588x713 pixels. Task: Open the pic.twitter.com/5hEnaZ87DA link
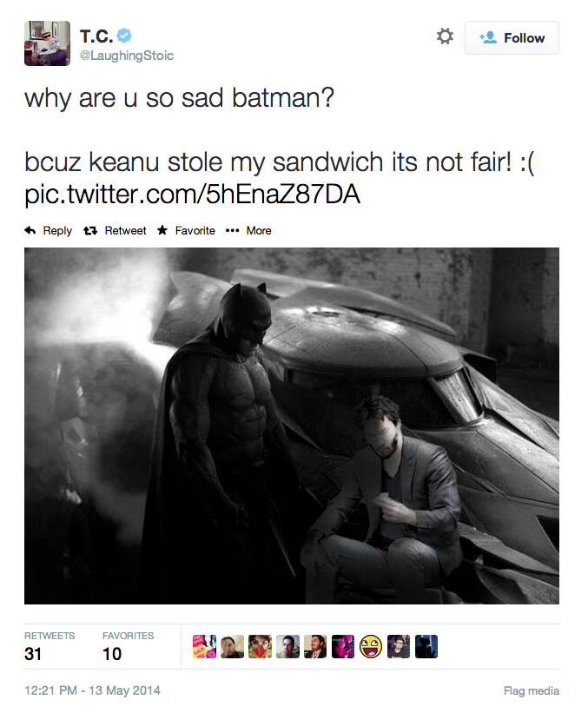click(192, 195)
